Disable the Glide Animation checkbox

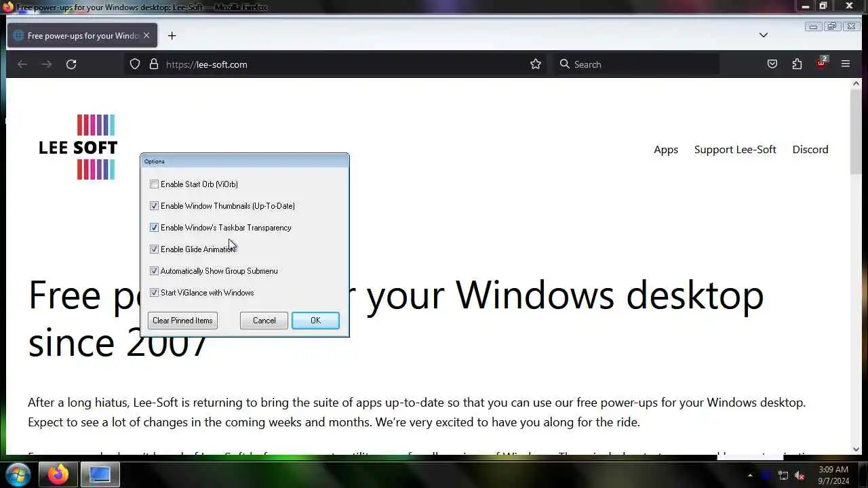tap(154, 249)
